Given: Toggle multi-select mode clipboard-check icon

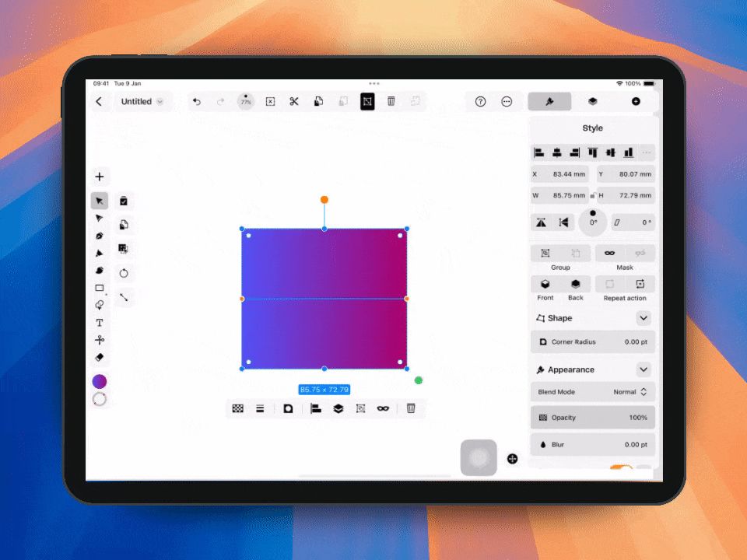Looking at the screenshot, I should [x=124, y=201].
